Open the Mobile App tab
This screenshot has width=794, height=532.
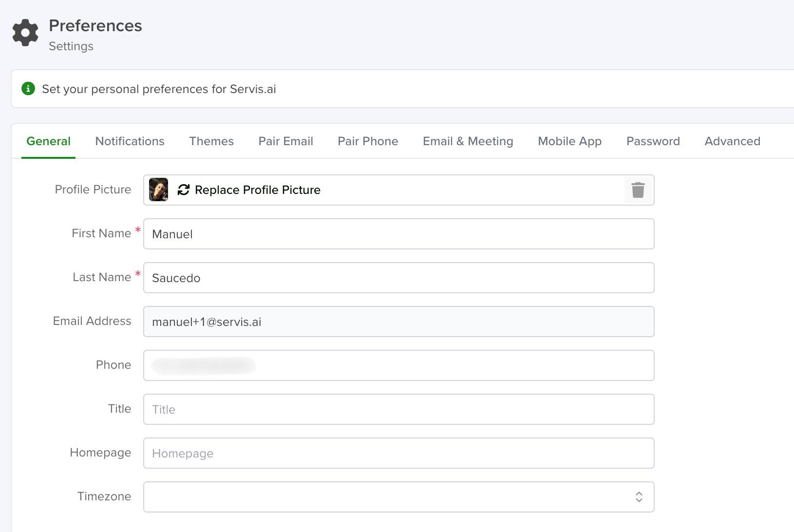pyautogui.click(x=569, y=141)
